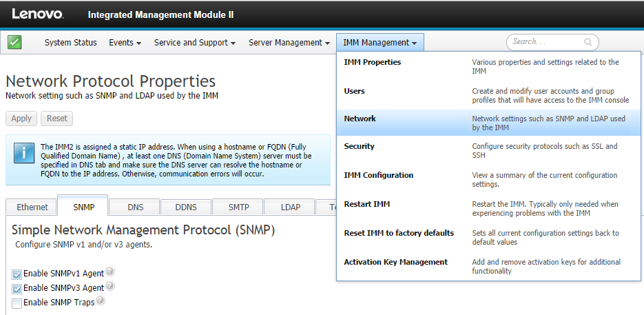This screenshot has height=315, width=644.
Task: Open the Service and Support dropdown
Action: point(194,43)
